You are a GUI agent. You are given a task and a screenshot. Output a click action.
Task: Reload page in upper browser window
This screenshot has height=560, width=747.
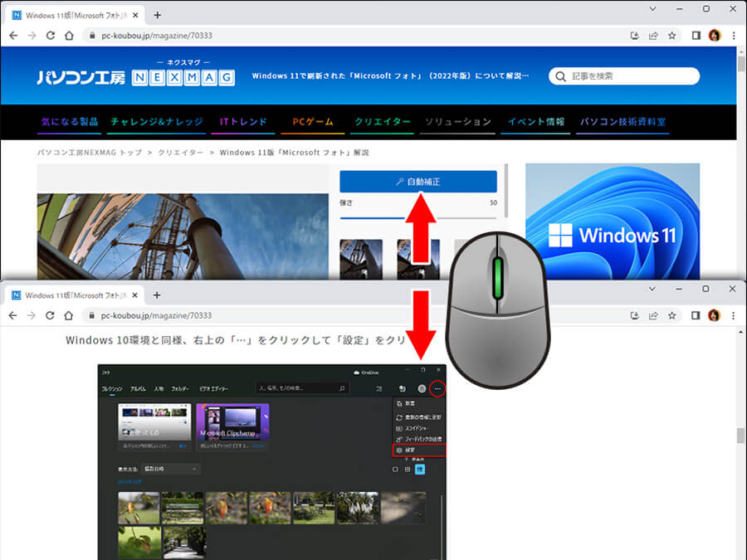50,35
